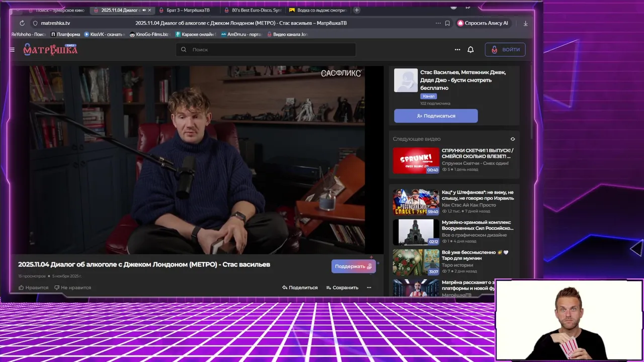
Task: Open Всё уже бессмысленно video thumbnail
Action: pos(416,262)
